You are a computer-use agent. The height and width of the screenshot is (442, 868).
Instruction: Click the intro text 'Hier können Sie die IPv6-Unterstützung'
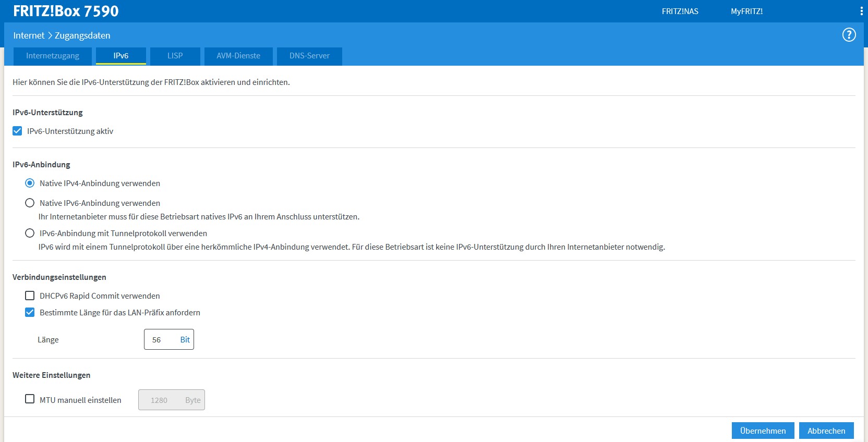click(x=151, y=82)
